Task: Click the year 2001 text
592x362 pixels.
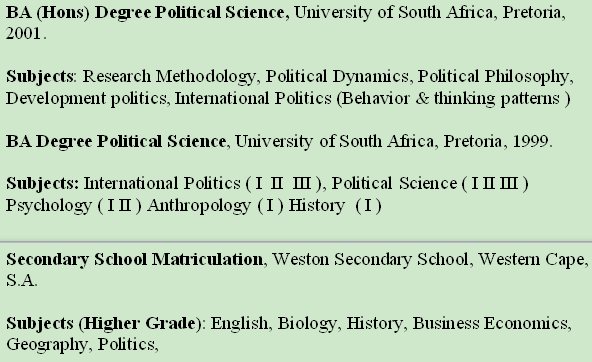Action: tap(23, 34)
